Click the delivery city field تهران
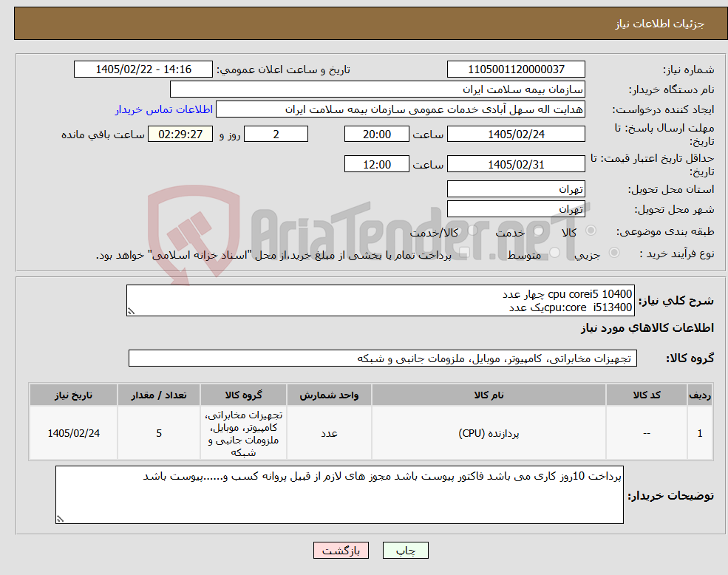The width and height of the screenshot is (728, 575). [x=516, y=209]
